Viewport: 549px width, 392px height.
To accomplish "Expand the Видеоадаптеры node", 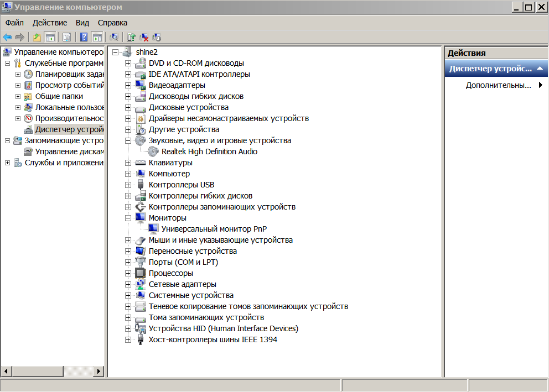I will [128, 85].
